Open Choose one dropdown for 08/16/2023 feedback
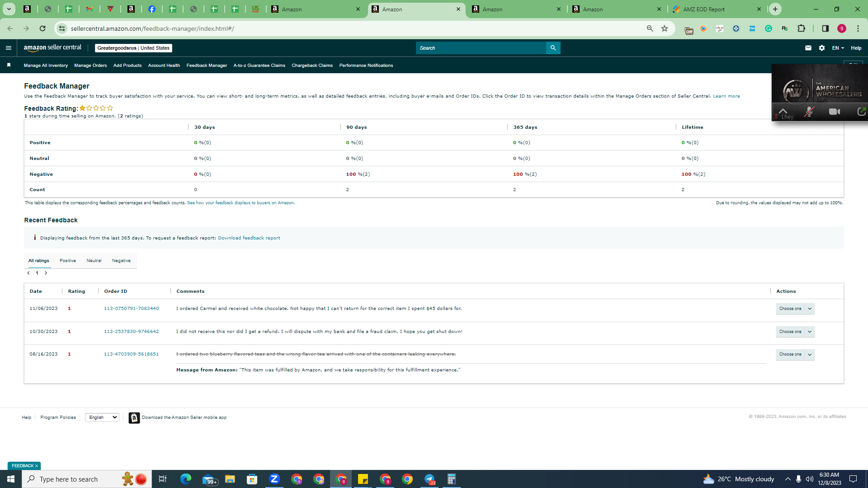 pyautogui.click(x=795, y=354)
